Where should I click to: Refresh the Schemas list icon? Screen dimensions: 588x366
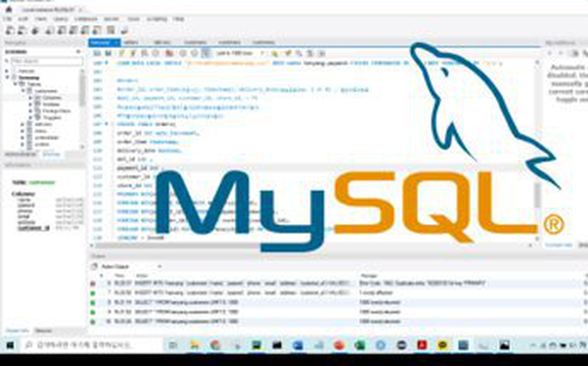(78, 52)
